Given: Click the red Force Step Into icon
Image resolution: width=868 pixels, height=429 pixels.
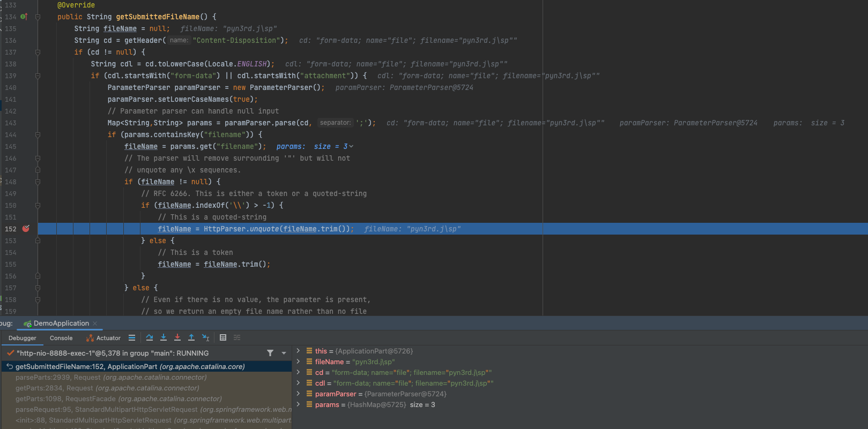Looking at the screenshot, I should pyautogui.click(x=177, y=337).
